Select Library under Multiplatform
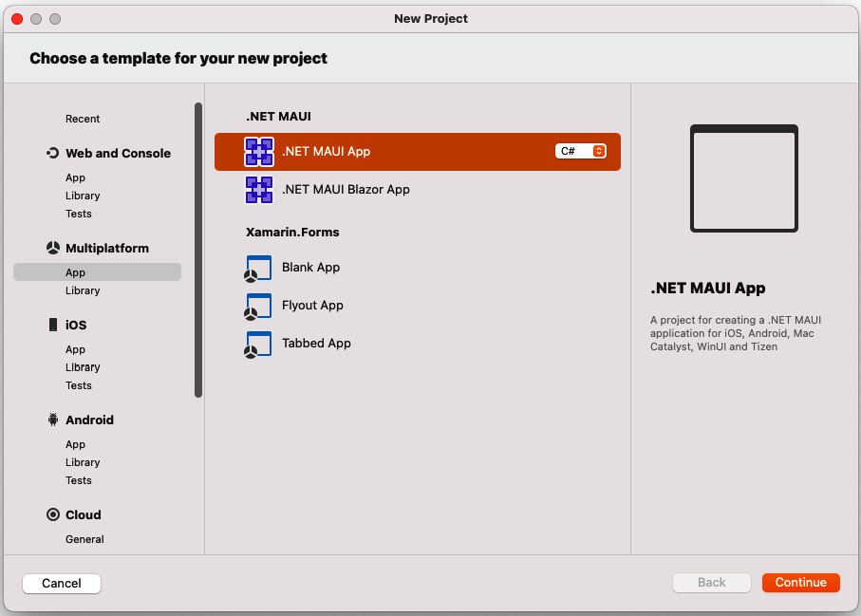The image size is (861, 616). (83, 290)
